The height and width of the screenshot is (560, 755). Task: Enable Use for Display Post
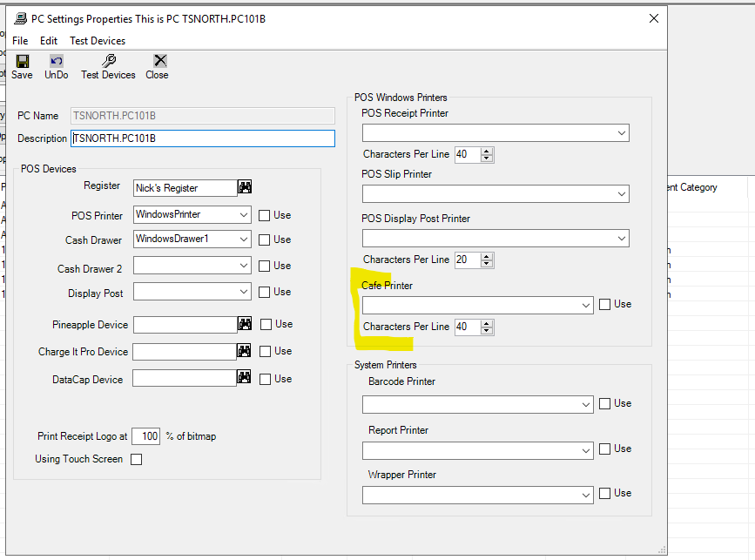(x=265, y=292)
